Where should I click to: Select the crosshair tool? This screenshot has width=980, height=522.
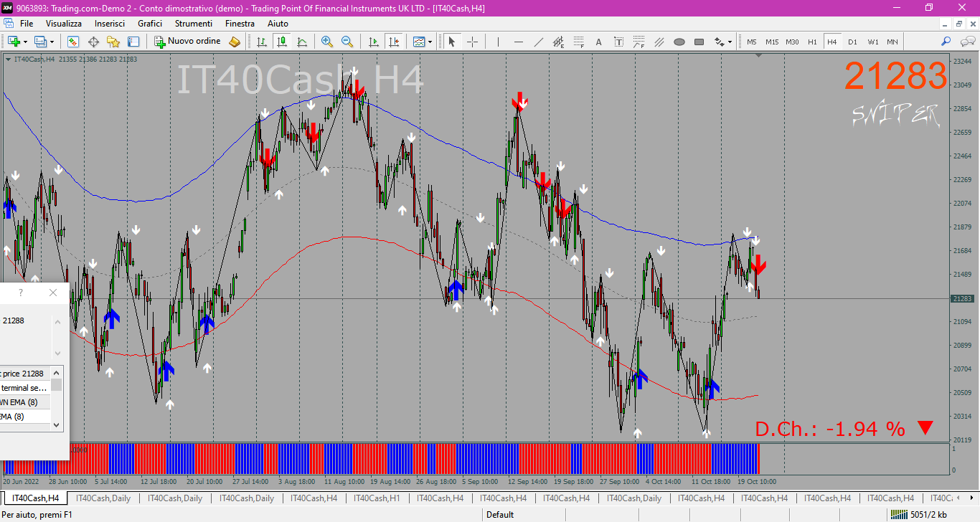pyautogui.click(x=472, y=42)
